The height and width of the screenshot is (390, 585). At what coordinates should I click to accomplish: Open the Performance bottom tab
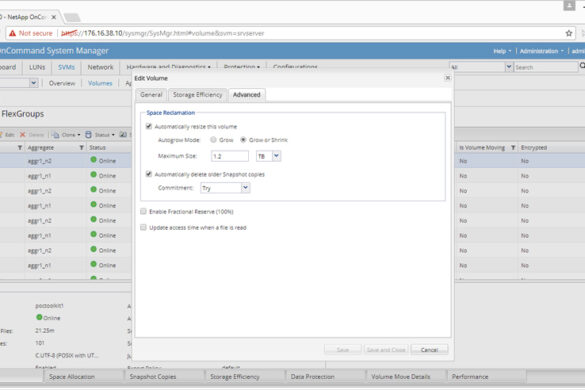pyautogui.click(x=487, y=377)
